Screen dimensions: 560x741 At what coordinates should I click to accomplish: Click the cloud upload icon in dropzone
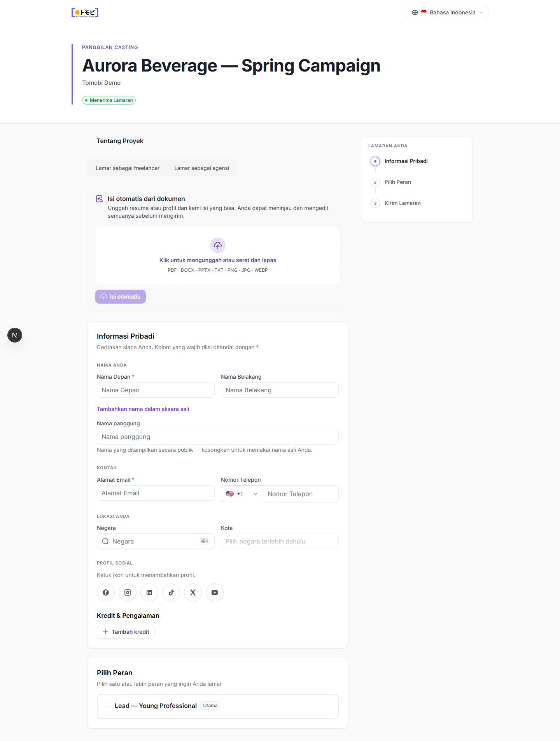coord(218,245)
